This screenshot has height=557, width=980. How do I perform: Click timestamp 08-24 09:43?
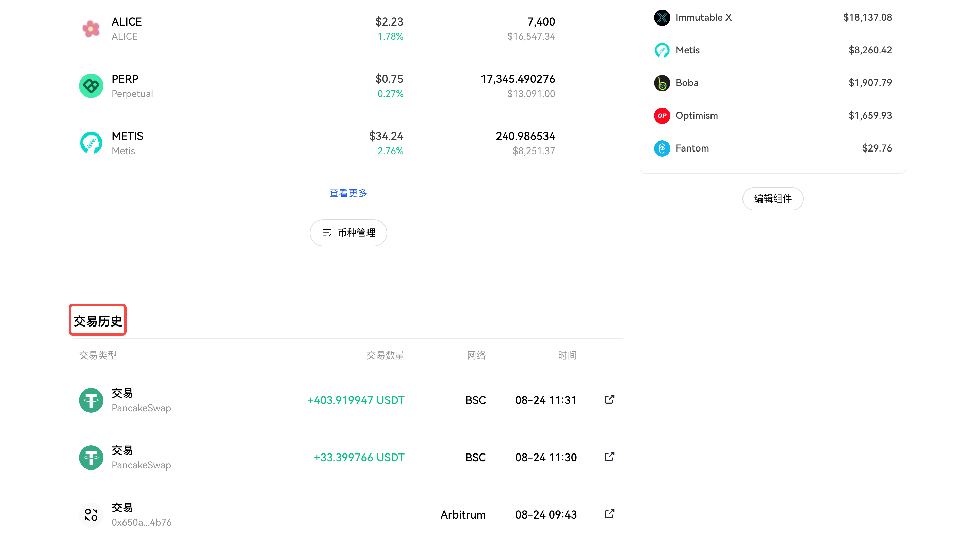546,514
